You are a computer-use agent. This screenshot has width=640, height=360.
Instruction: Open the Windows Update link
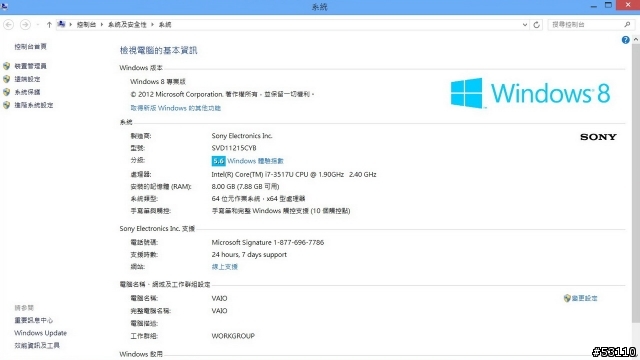[40, 333]
